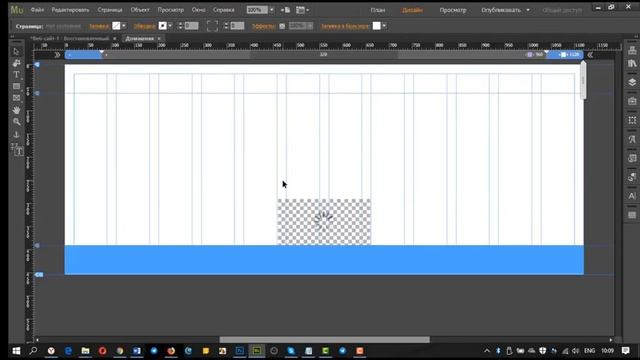Select the anchor pin tool

tap(16, 134)
